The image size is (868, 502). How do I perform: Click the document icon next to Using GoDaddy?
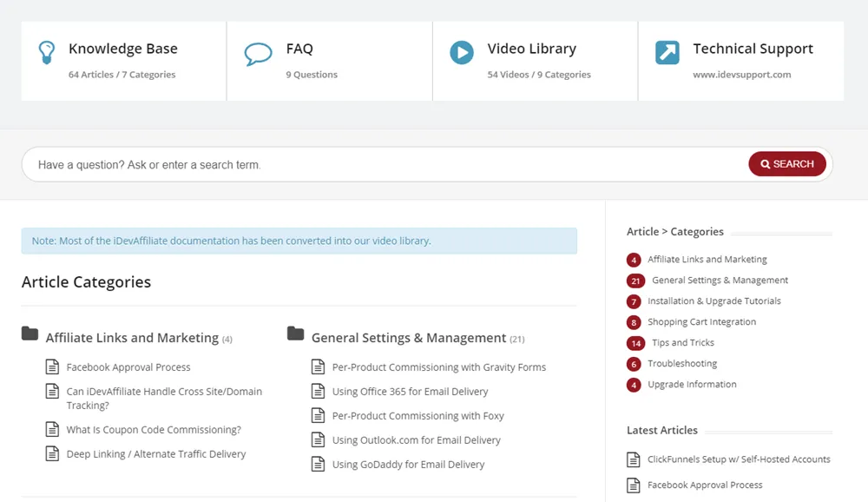click(318, 464)
